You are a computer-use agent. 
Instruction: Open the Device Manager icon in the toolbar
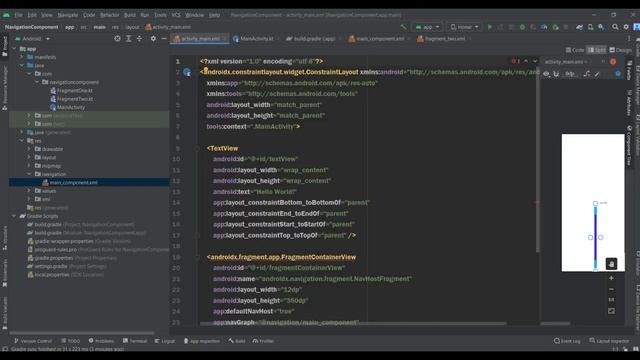(x=590, y=27)
